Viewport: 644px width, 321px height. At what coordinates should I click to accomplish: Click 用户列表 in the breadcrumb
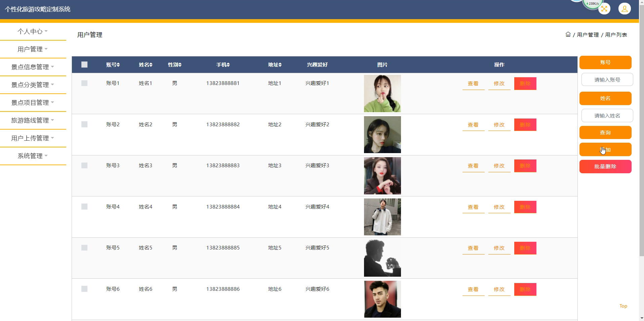[616, 35]
